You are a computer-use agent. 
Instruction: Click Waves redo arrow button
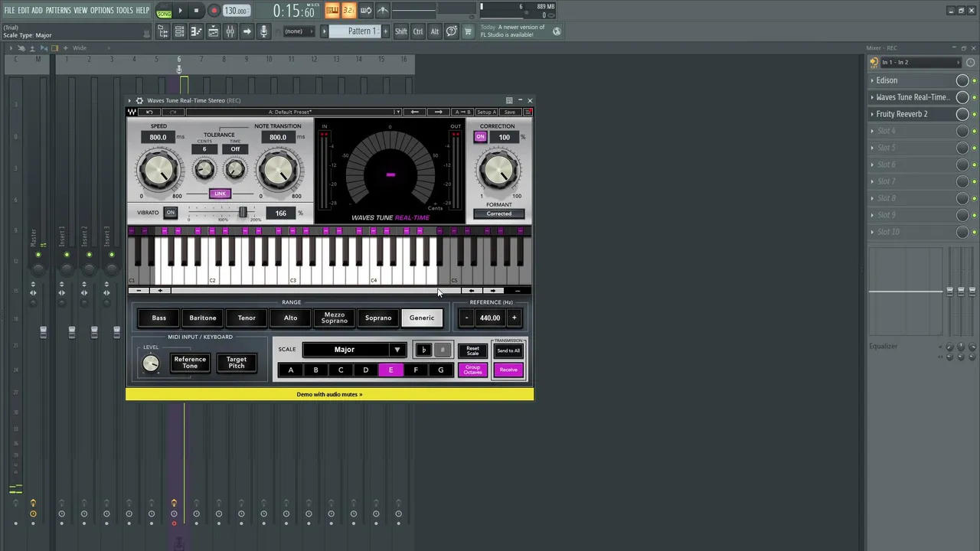pos(173,112)
